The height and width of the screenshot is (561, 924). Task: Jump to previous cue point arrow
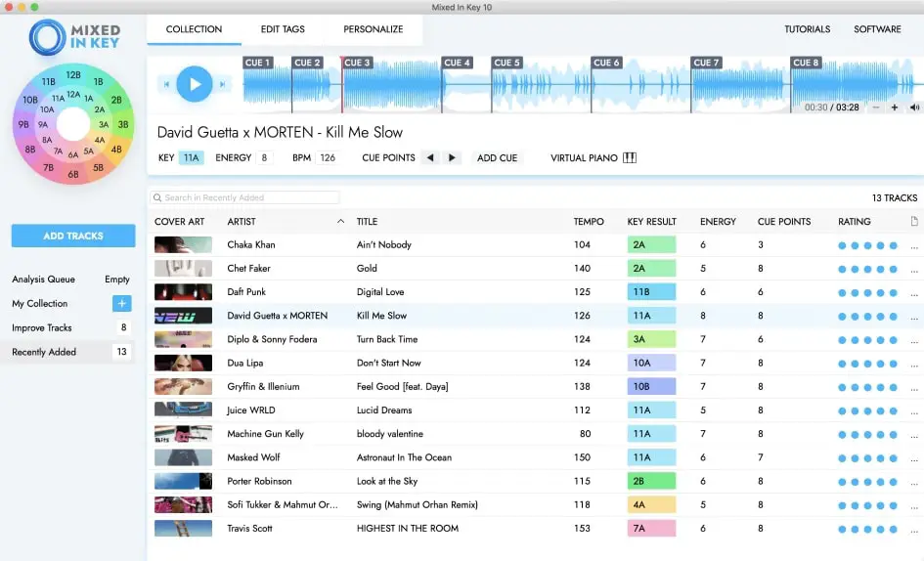tap(430, 158)
